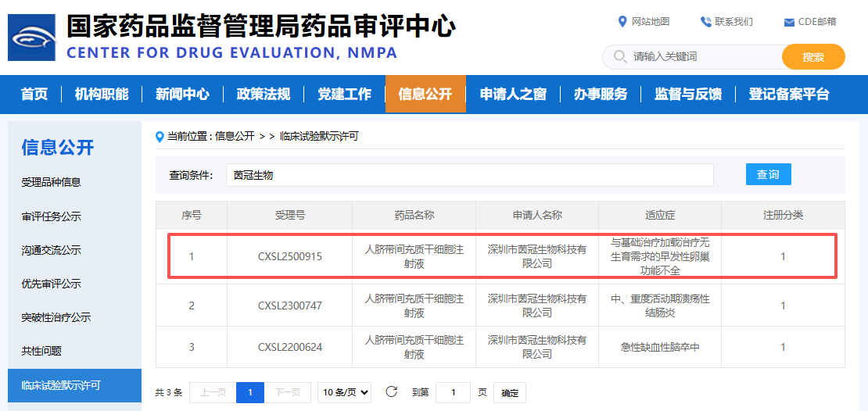
Task: Click the contact us phone icon
Action: (705, 22)
